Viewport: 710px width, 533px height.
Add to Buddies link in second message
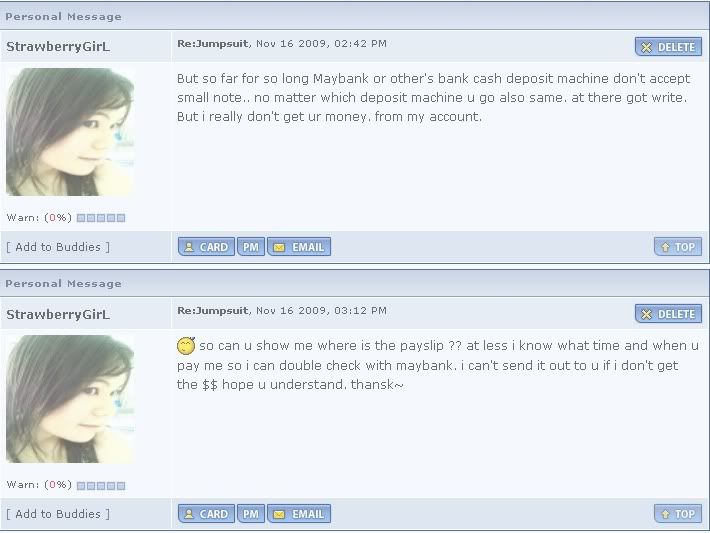coord(58,514)
